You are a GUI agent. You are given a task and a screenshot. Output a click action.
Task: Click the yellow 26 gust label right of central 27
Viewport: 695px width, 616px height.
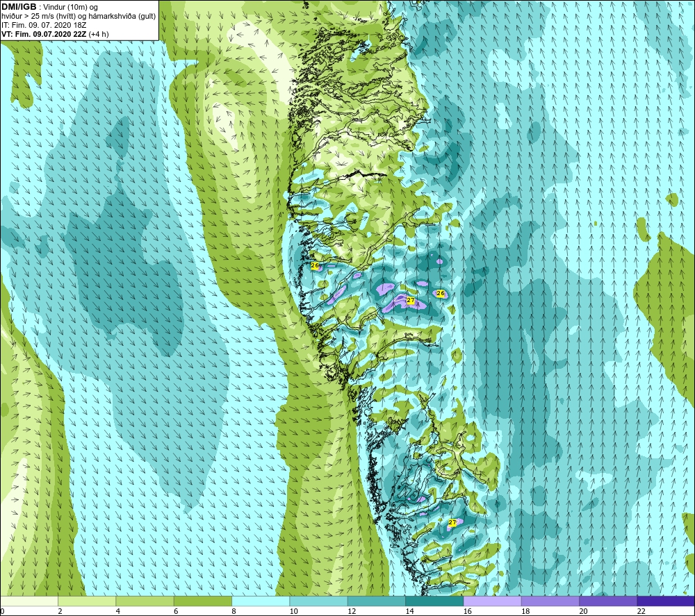(x=440, y=293)
